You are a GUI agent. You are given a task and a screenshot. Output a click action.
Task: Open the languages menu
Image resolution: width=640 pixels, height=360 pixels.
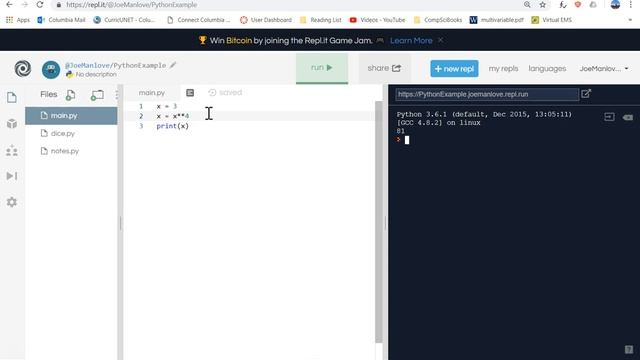point(547,69)
